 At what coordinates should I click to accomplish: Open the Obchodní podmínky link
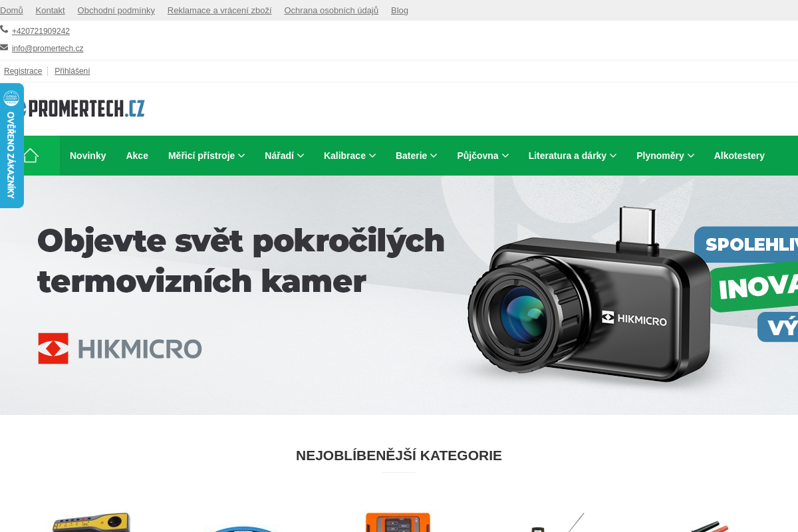116,10
